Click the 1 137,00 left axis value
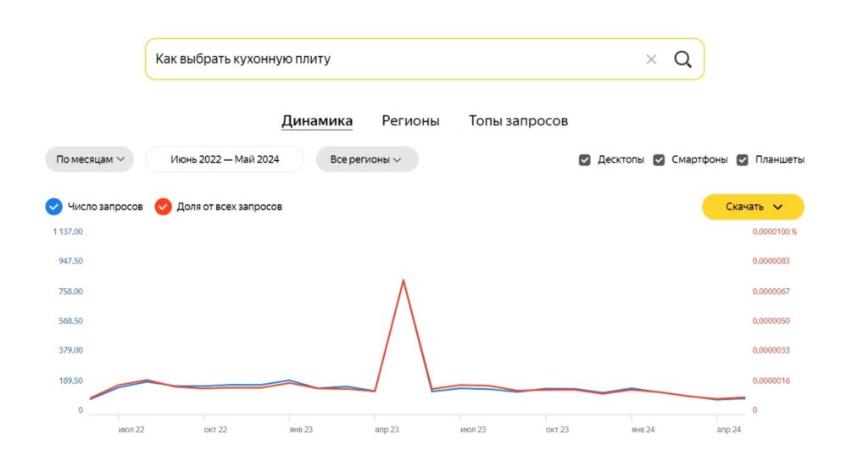 click(68, 231)
